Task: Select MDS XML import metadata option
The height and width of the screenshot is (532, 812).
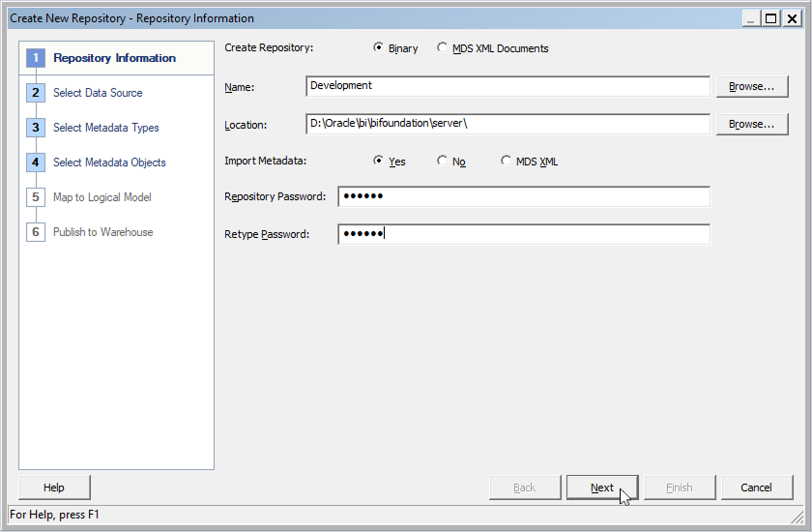Action: [507, 162]
